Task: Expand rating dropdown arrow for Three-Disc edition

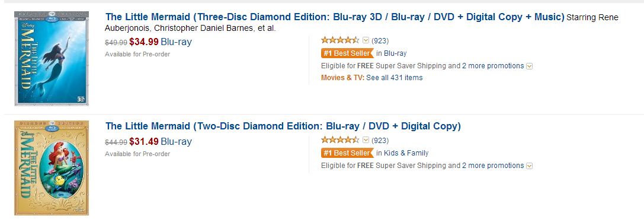Action: 366,40
